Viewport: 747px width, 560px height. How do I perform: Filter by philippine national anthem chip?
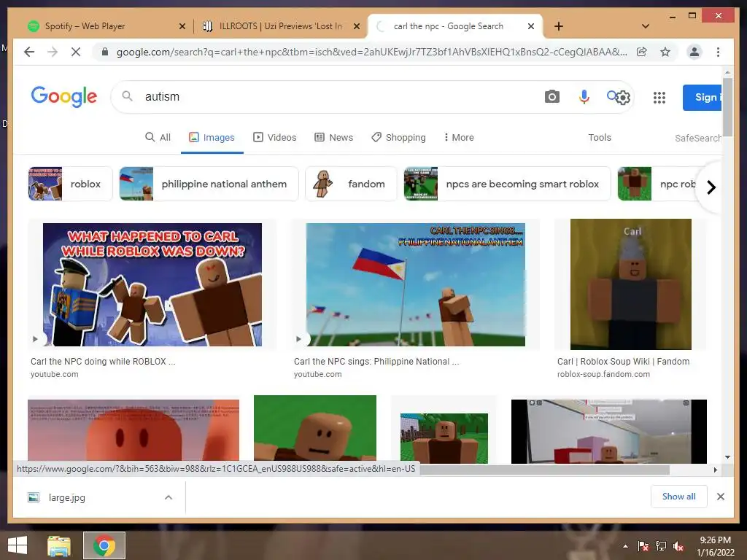tap(209, 184)
